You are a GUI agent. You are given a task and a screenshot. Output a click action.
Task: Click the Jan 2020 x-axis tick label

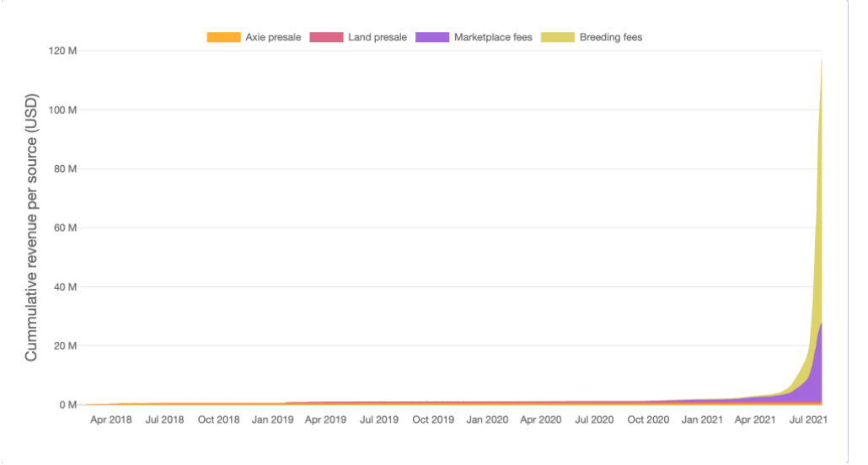click(486, 420)
